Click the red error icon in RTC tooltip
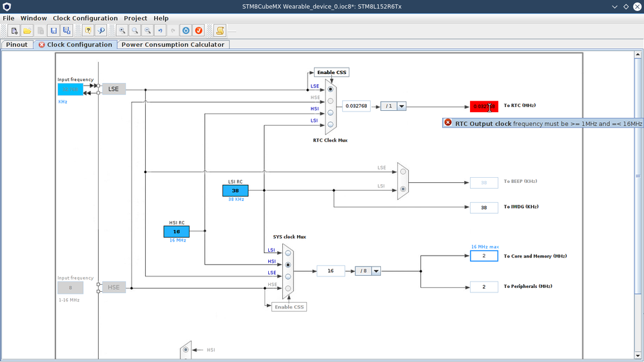The width and height of the screenshot is (644, 362). [448, 122]
